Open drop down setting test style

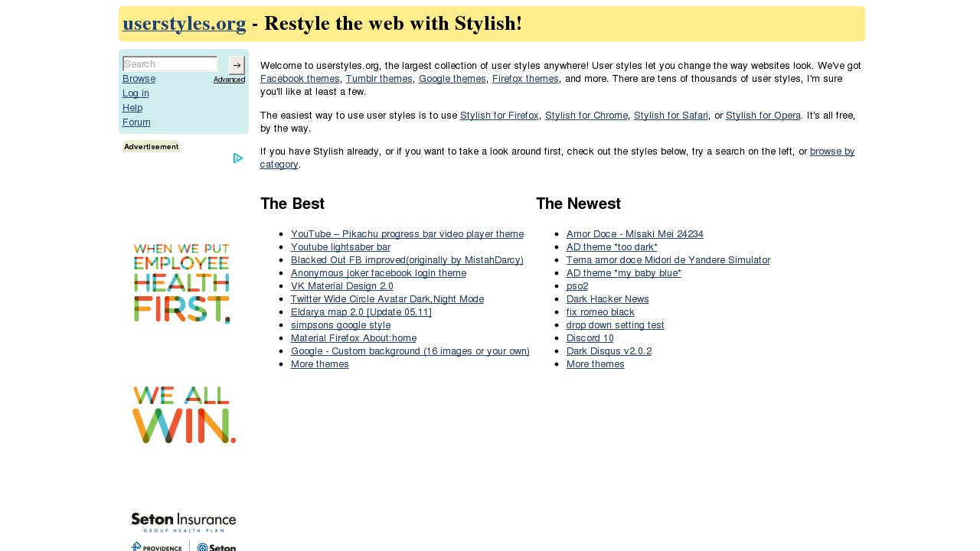(x=616, y=325)
